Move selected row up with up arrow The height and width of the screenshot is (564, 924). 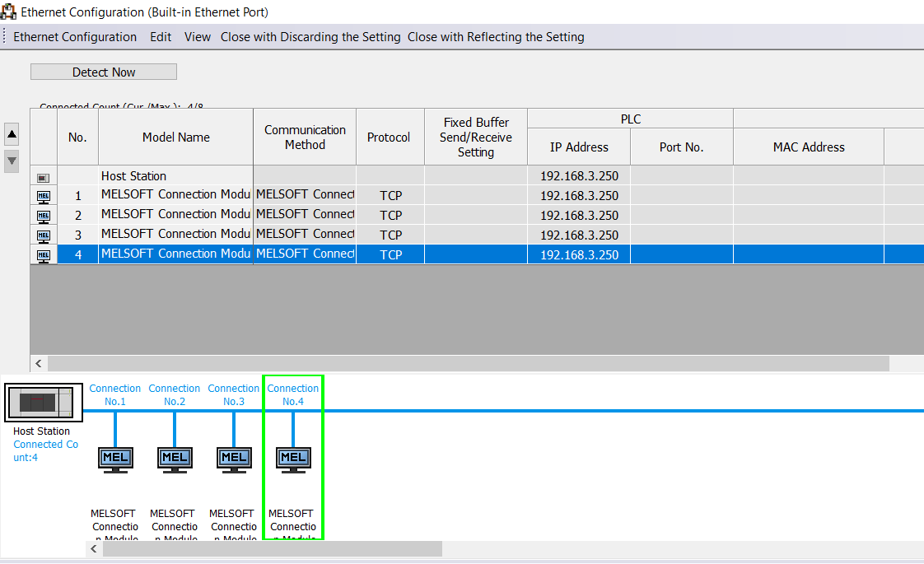tap(12, 134)
